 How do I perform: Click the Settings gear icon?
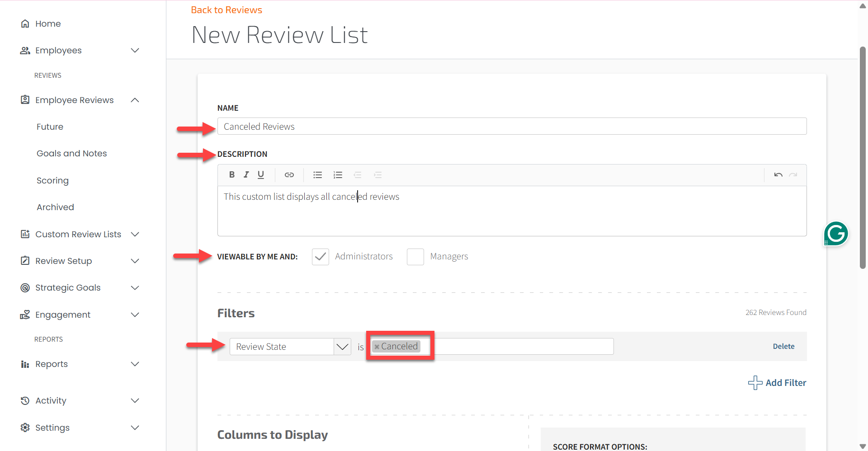click(25, 428)
